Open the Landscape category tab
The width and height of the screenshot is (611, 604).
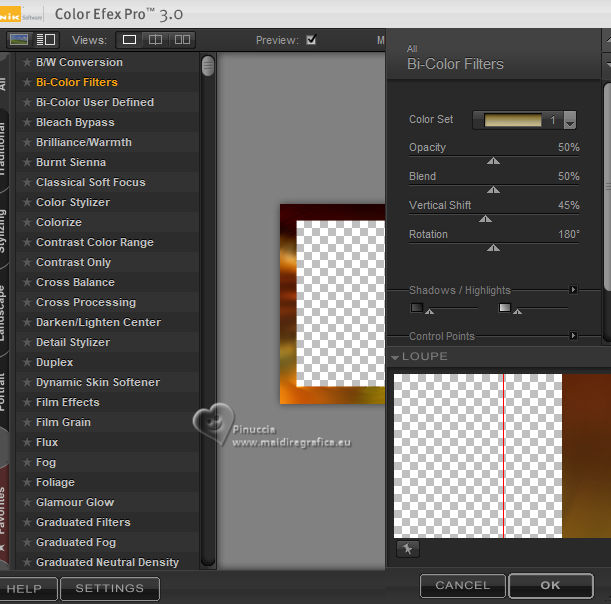tap(3, 314)
